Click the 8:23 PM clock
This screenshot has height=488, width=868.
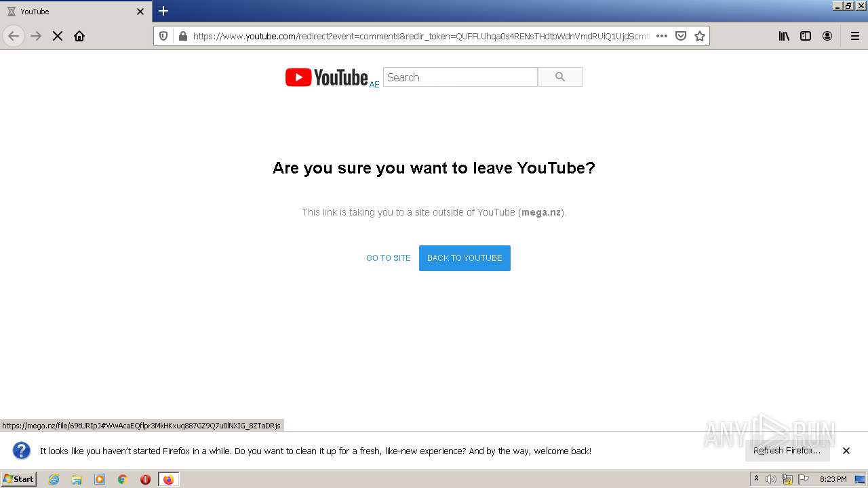point(833,479)
